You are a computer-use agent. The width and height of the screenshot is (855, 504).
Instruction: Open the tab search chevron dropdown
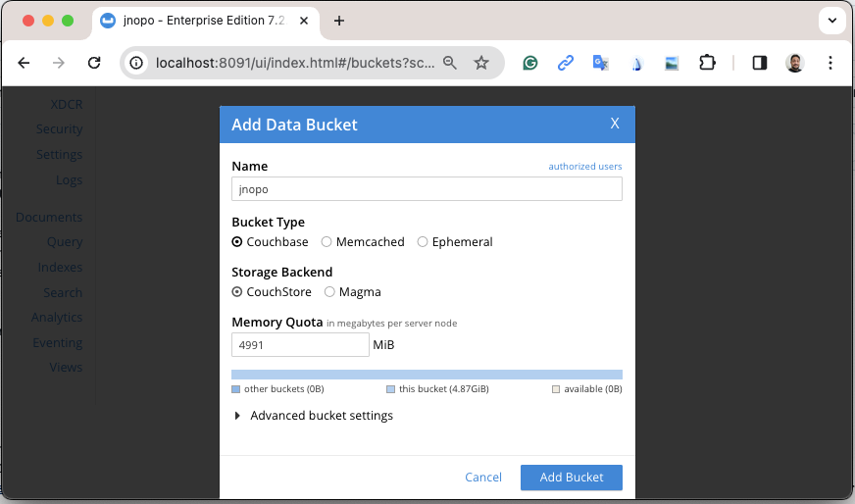coord(832,21)
